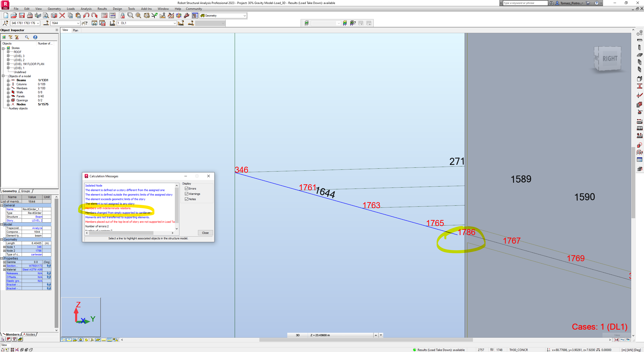The image size is (644, 352).
Task: Close the Calculation Messages dialog via Close button
Action: pos(205,233)
